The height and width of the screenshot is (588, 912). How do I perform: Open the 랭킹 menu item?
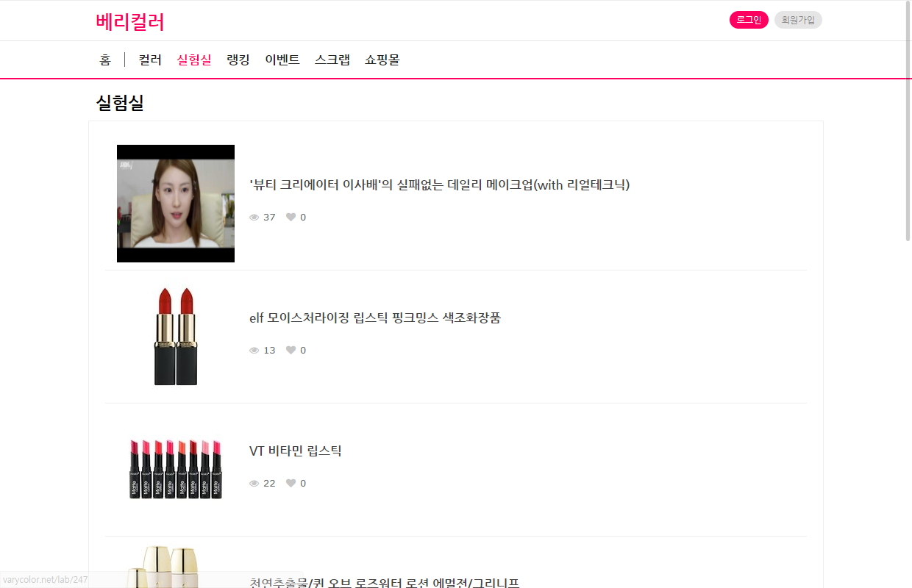[x=238, y=60]
